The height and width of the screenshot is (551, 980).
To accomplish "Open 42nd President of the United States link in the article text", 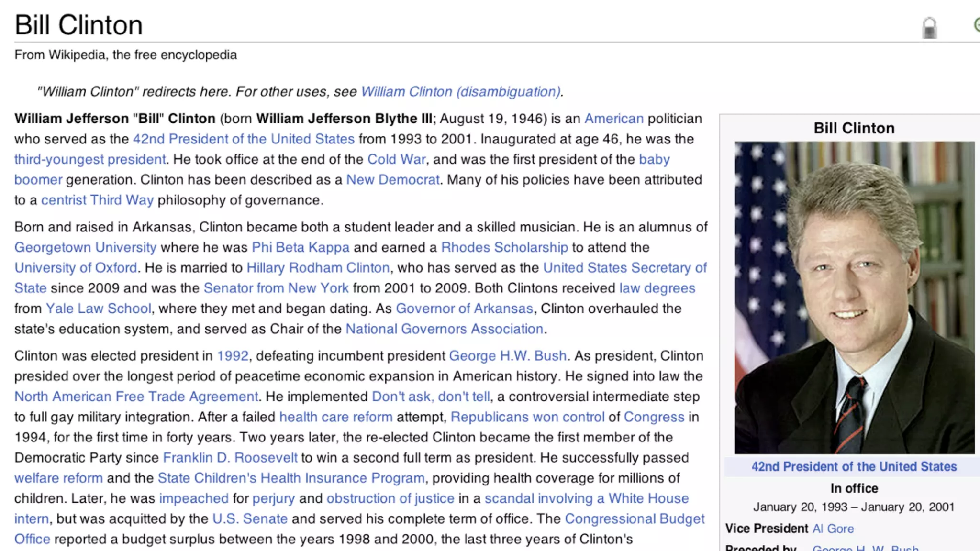I will tap(244, 139).
